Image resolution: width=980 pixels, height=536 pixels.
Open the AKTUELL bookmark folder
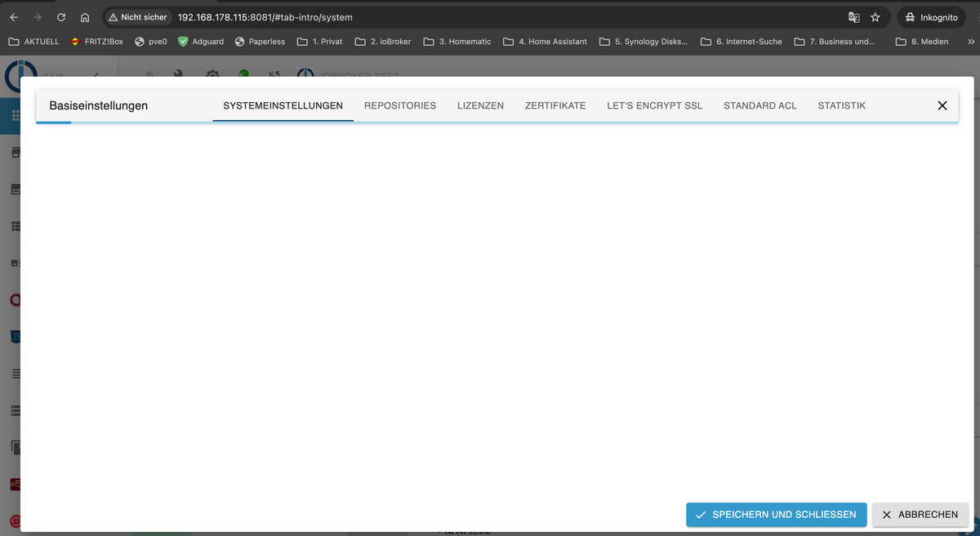33,41
